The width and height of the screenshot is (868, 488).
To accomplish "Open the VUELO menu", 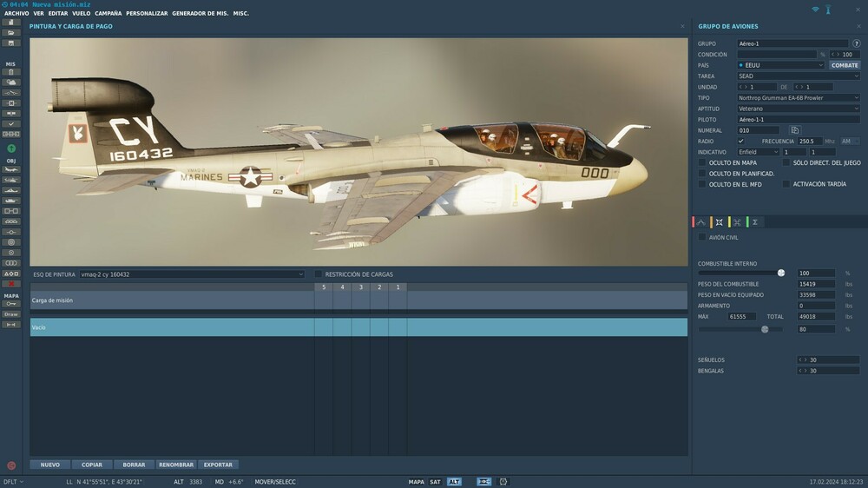I will (x=82, y=13).
